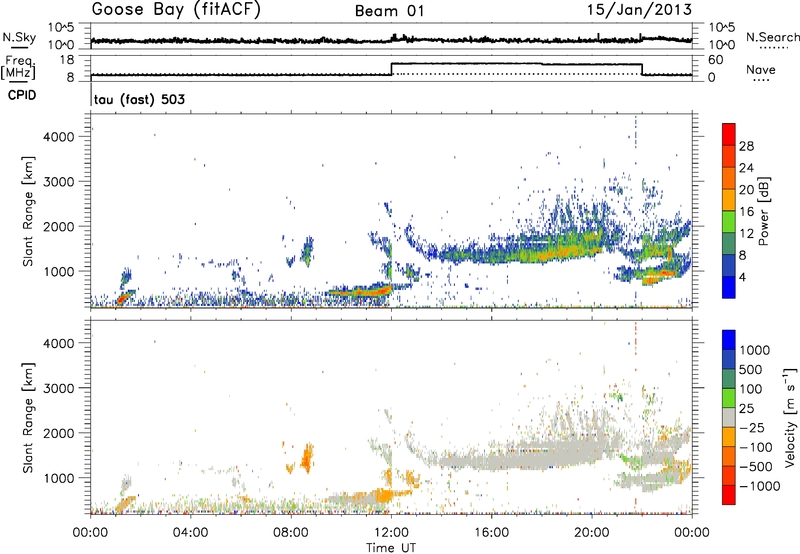The image size is (800, 554).
Task: Click the '4000' tick in the power panel
Action: (59, 137)
